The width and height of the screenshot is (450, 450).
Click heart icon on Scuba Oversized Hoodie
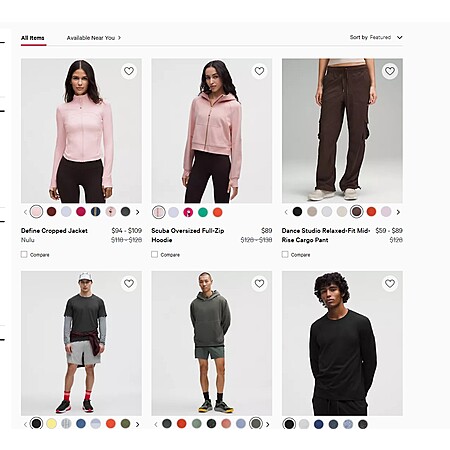pos(259,71)
